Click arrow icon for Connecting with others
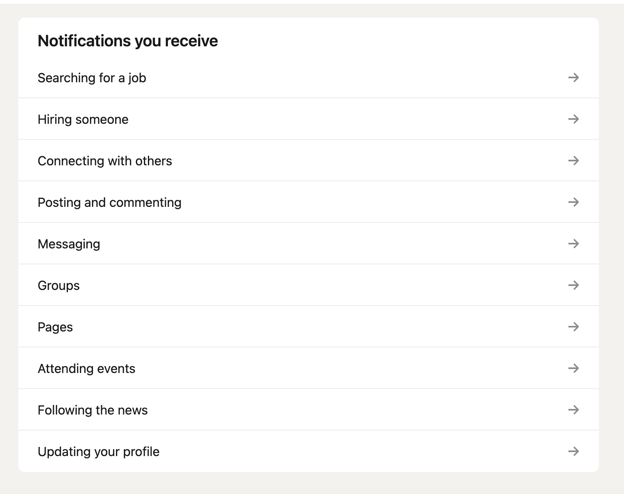624x494 pixels. pyautogui.click(x=573, y=161)
